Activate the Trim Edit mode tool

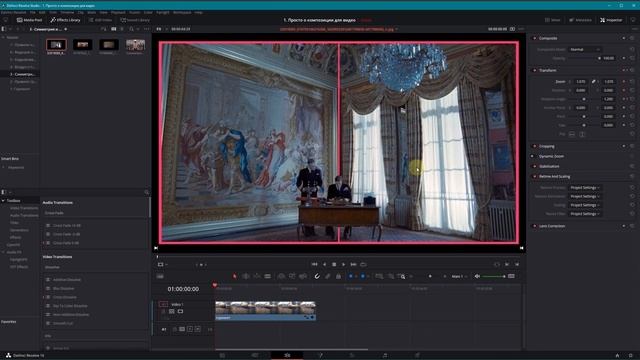[246, 276]
